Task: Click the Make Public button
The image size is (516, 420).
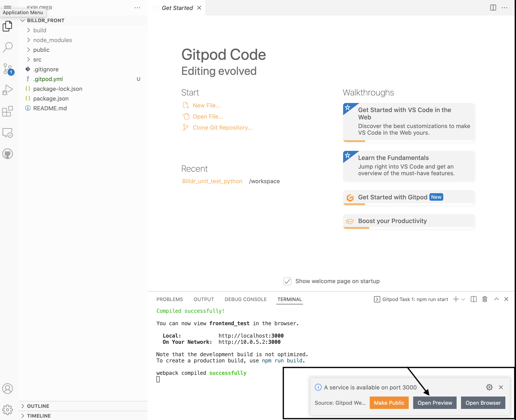Action: (389, 403)
